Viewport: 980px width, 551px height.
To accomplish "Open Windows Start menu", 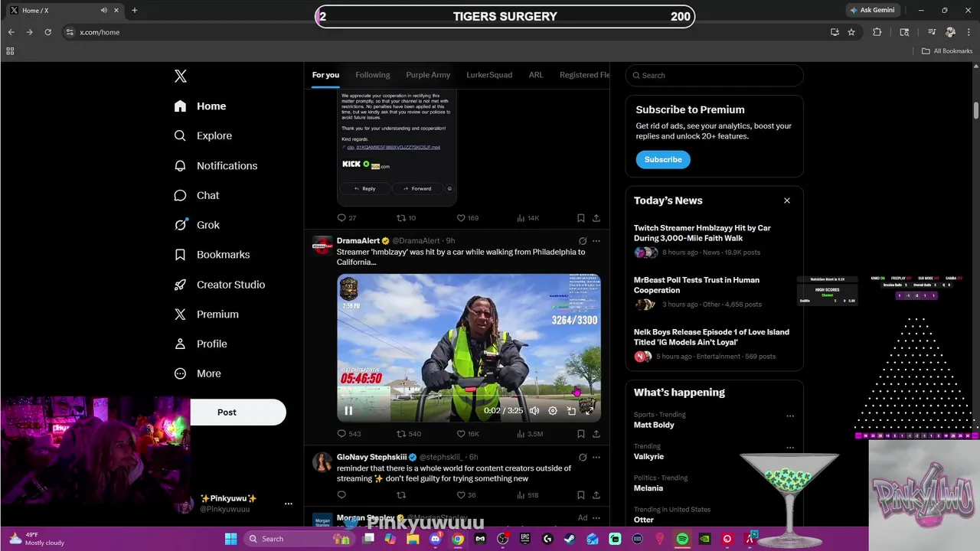I will 230,539.
